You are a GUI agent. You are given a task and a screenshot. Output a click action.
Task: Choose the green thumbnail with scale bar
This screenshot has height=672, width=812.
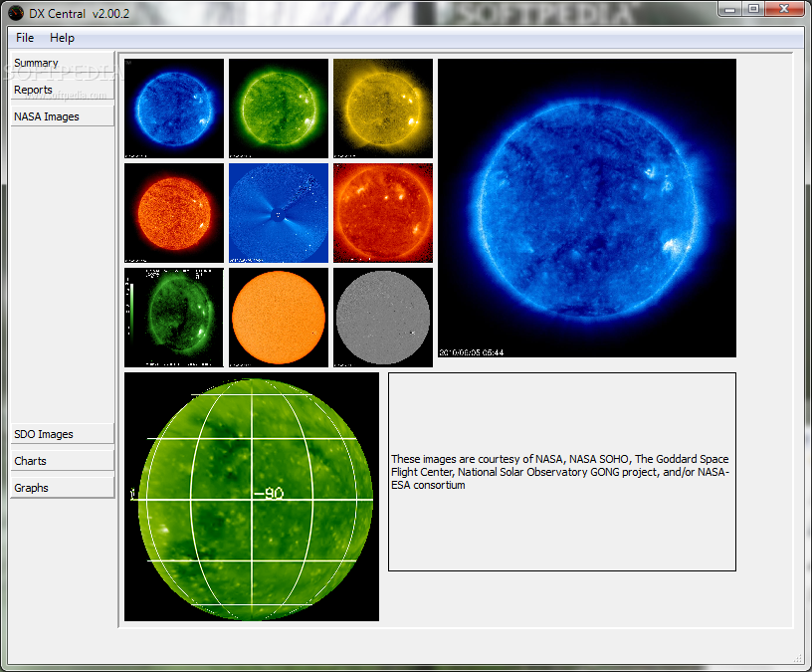click(x=174, y=318)
